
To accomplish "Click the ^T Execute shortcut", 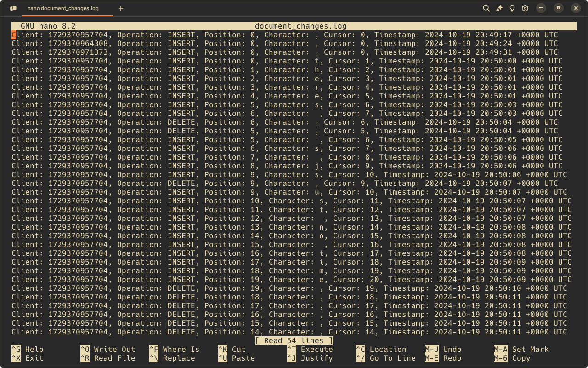I will pyautogui.click(x=310, y=350).
